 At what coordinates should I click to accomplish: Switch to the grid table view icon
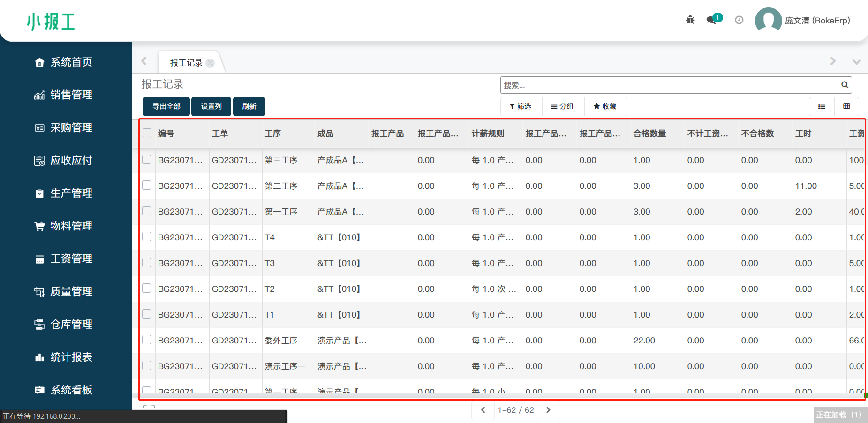[x=846, y=106]
